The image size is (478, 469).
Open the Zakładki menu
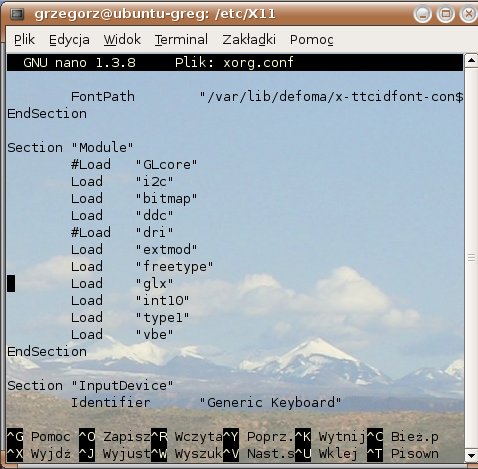(249, 40)
